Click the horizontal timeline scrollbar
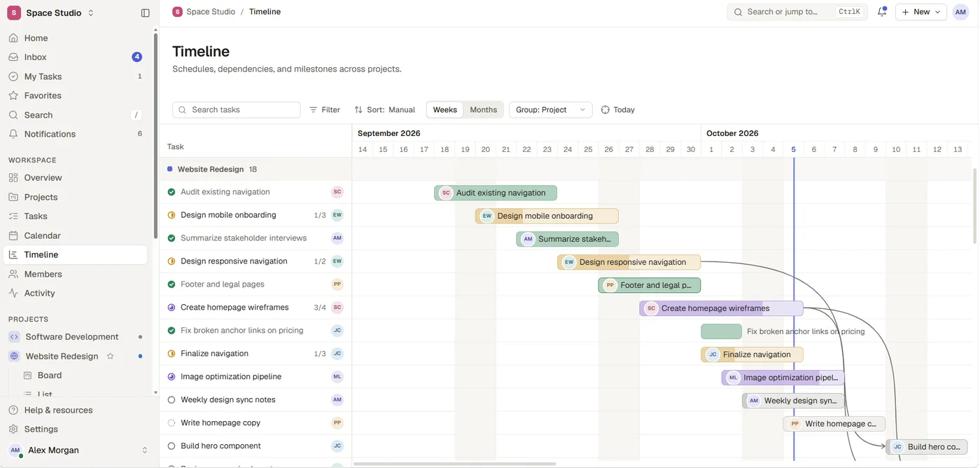The image size is (980, 468). pos(455,464)
